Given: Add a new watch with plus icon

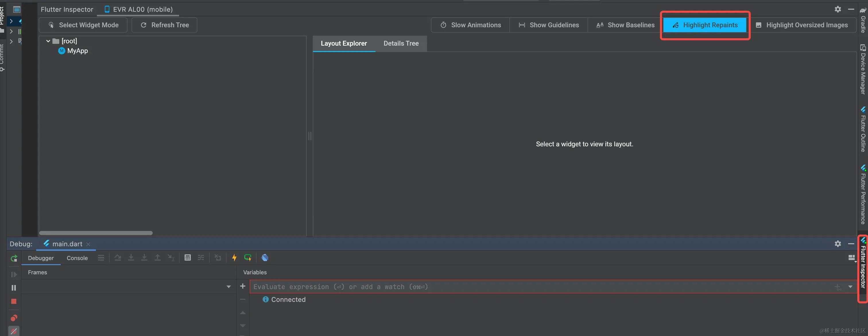Looking at the screenshot, I should click(x=243, y=286).
